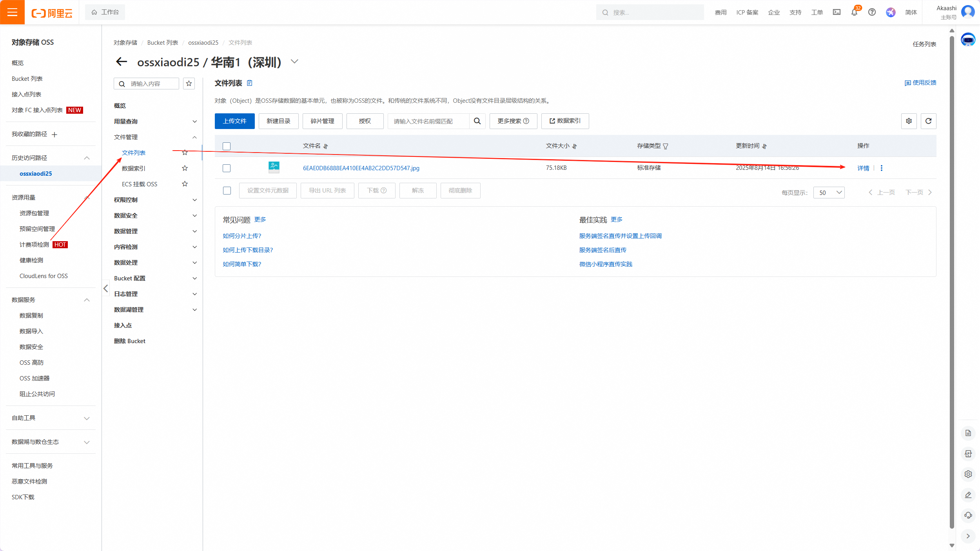Click the file name search magnifier
The image size is (980, 551).
[x=477, y=121]
